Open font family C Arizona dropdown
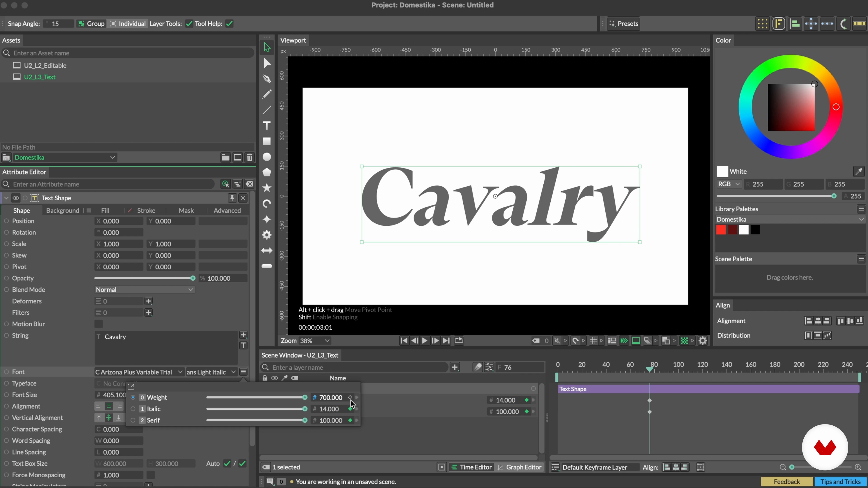Screen dimensions: 868x488 139,372
